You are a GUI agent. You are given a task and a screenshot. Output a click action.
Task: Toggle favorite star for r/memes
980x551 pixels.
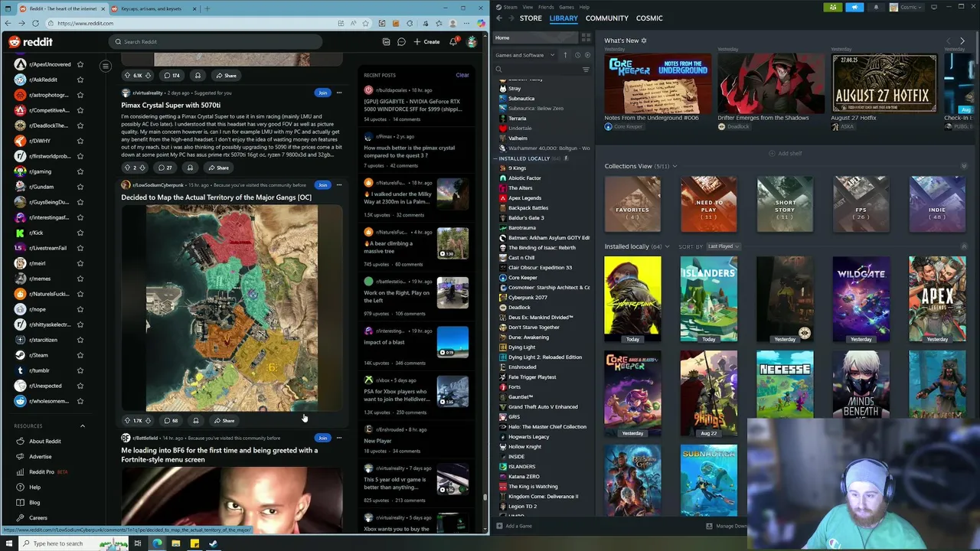point(80,279)
